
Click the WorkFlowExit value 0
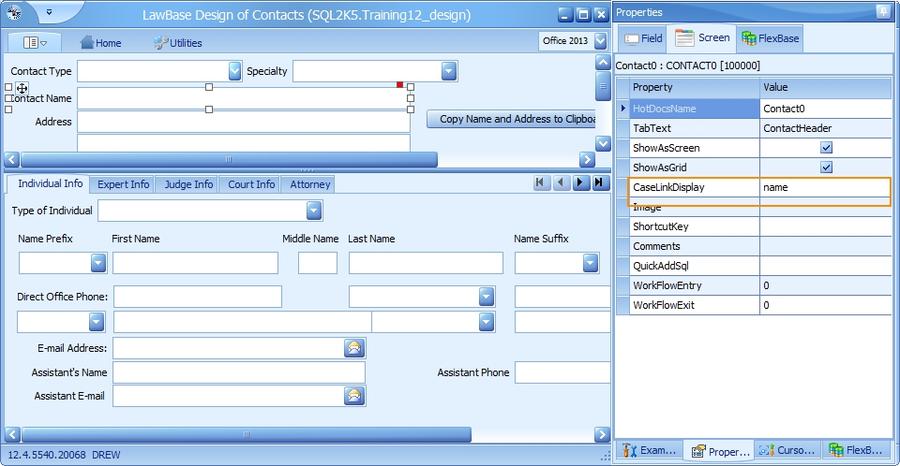[x=825, y=305]
